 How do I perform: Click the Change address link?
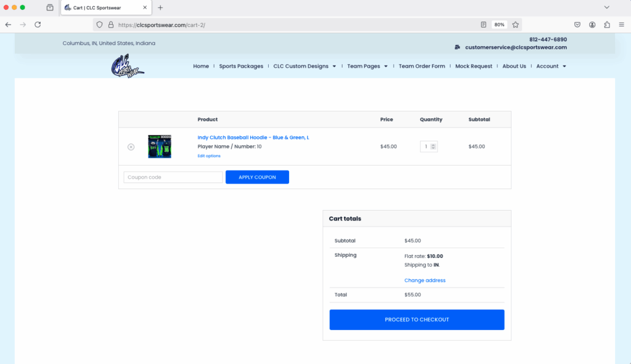(425, 280)
